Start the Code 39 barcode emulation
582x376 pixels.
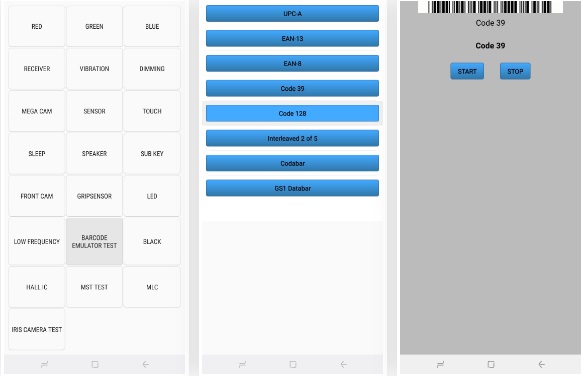coord(467,71)
